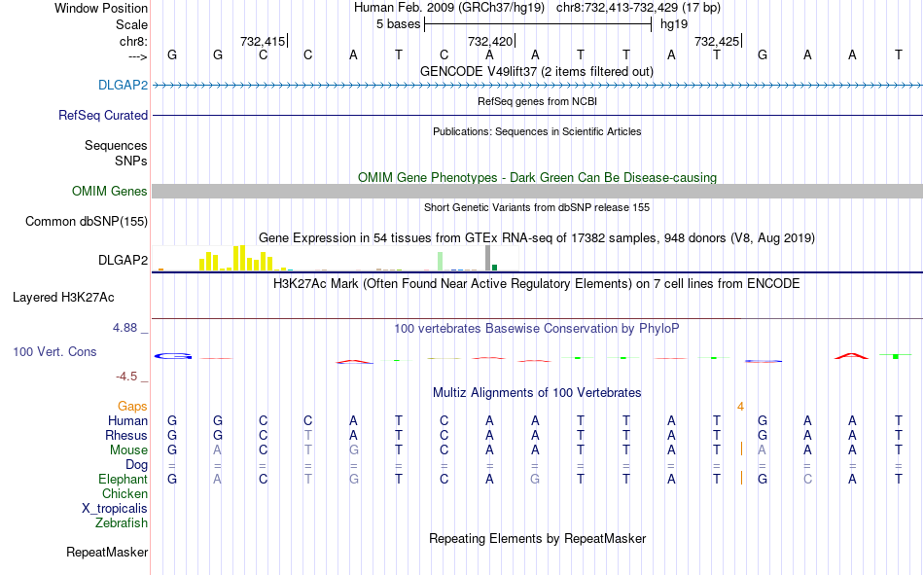Click the blue G conservation logo
The height and width of the screenshot is (575, 924).
point(173,356)
